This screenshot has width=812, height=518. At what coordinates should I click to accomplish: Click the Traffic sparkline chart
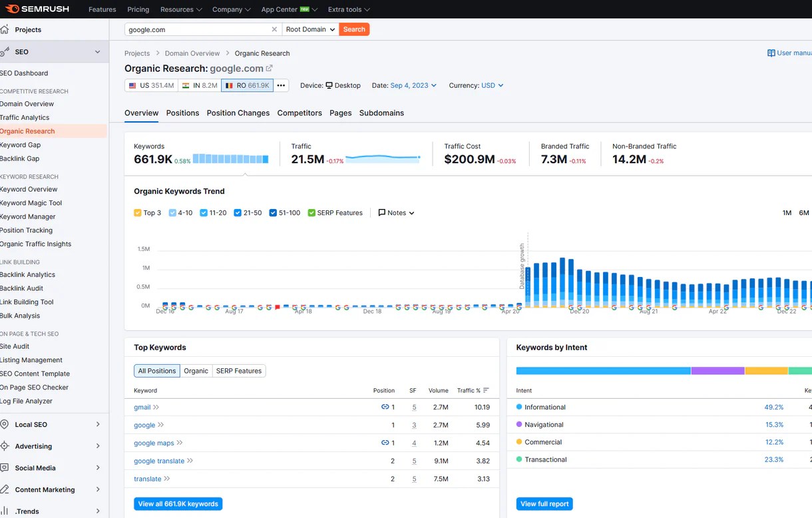[383, 158]
